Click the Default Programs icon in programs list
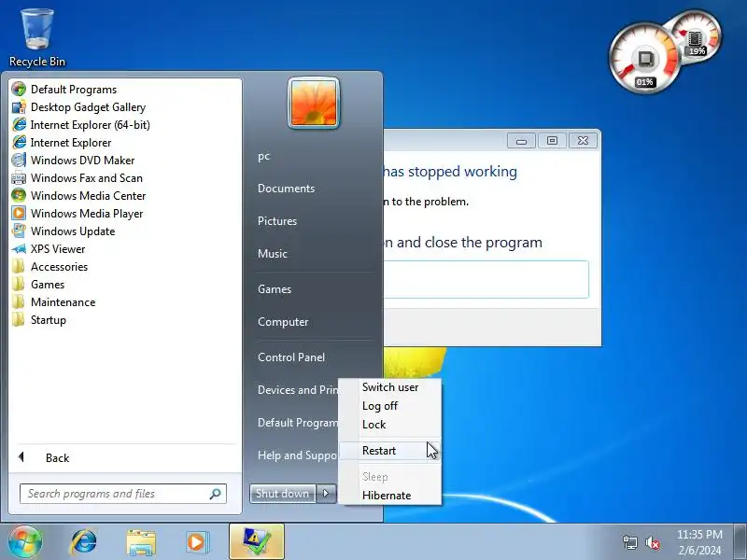The image size is (747, 560). click(x=19, y=89)
